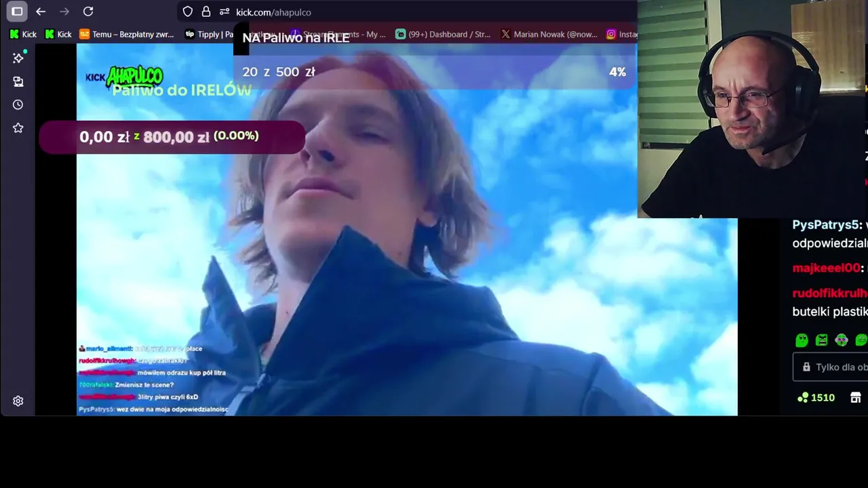Open site permissions icon in address bar
The height and width of the screenshot is (488, 868).
(224, 12)
